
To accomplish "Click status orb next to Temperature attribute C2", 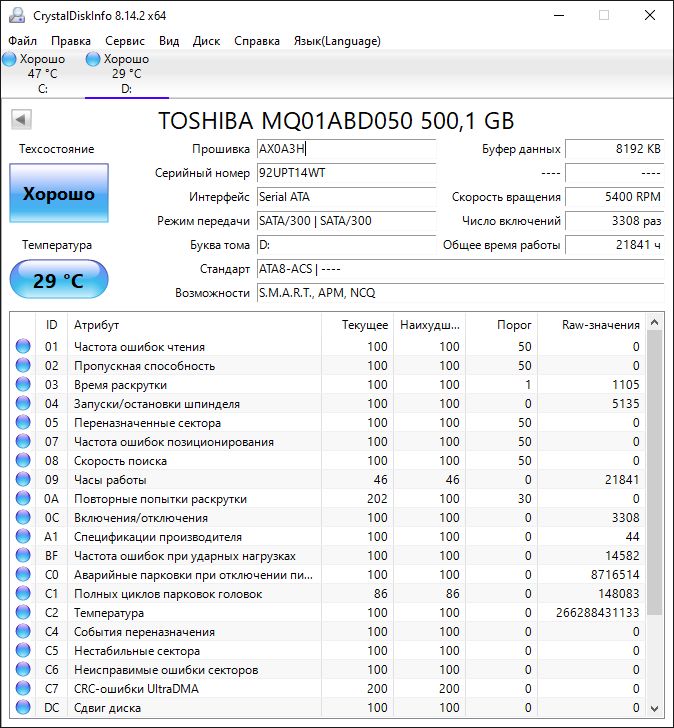I will pyautogui.click(x=23, y=613).
